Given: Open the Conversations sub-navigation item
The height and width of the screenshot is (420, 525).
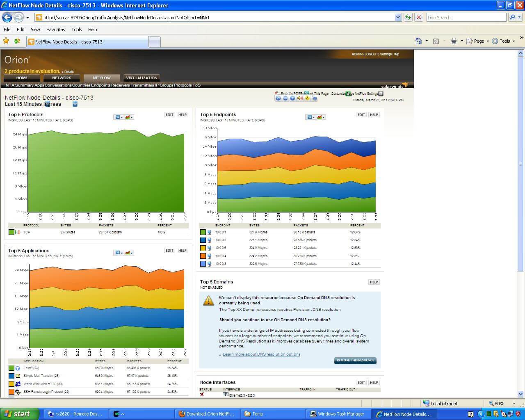Looking at the screenshot, I should click(x=58, y=85).
